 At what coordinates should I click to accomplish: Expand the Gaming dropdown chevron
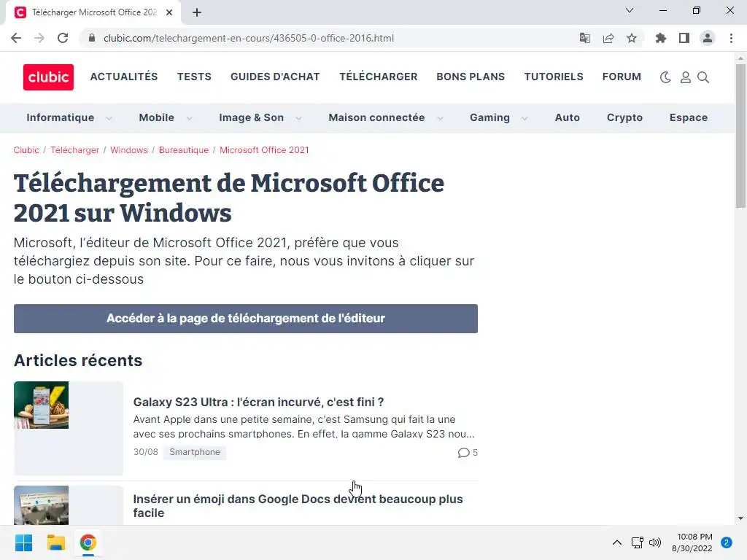pos(525,118)
